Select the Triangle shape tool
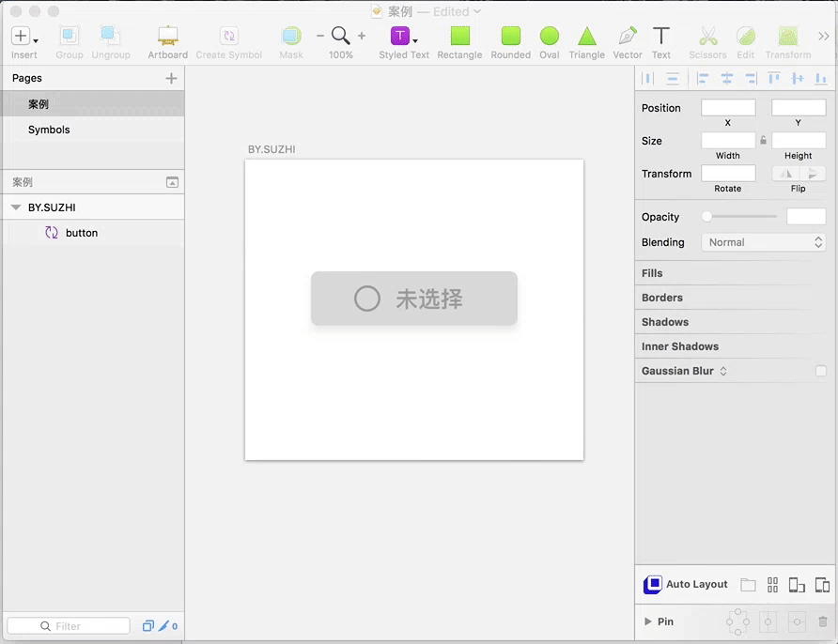The width and height of the screenshot is (838, 644). click(x=587, y=36)
